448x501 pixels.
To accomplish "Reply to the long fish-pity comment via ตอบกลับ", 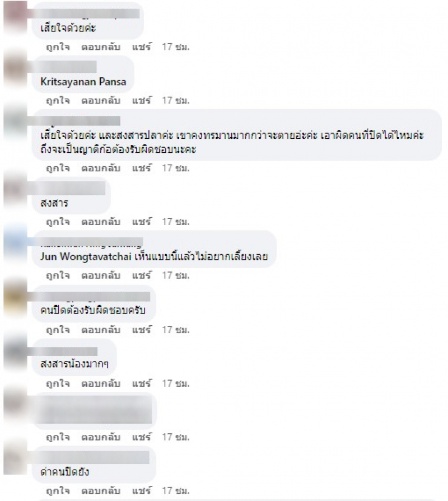I will click(x=101, y=168).
